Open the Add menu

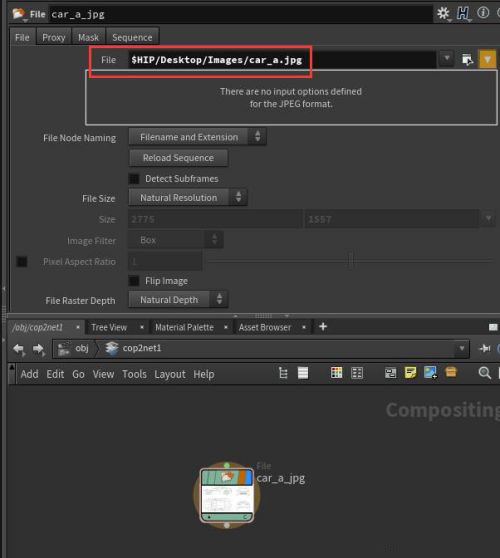click(29, 374)
